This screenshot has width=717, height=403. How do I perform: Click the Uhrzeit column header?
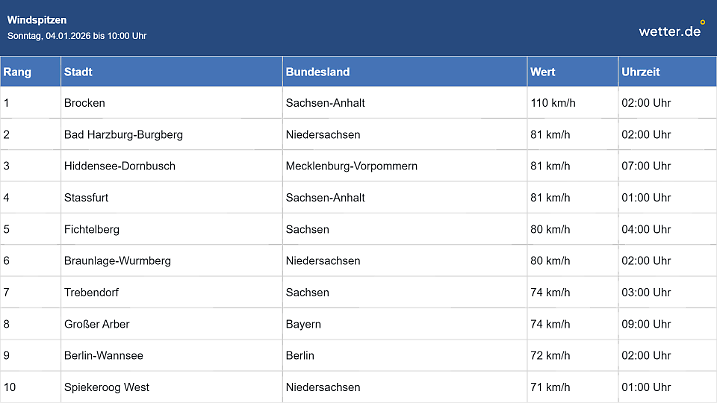coord(640,72)
